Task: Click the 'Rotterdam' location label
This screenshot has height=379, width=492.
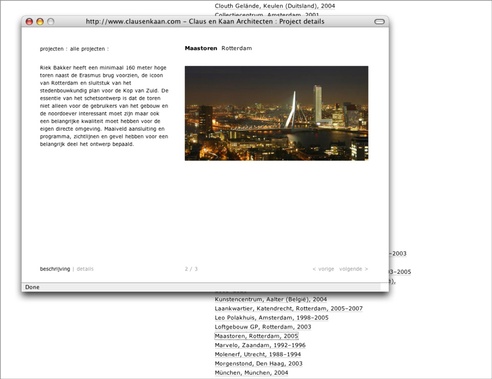Action: [237, 48]
